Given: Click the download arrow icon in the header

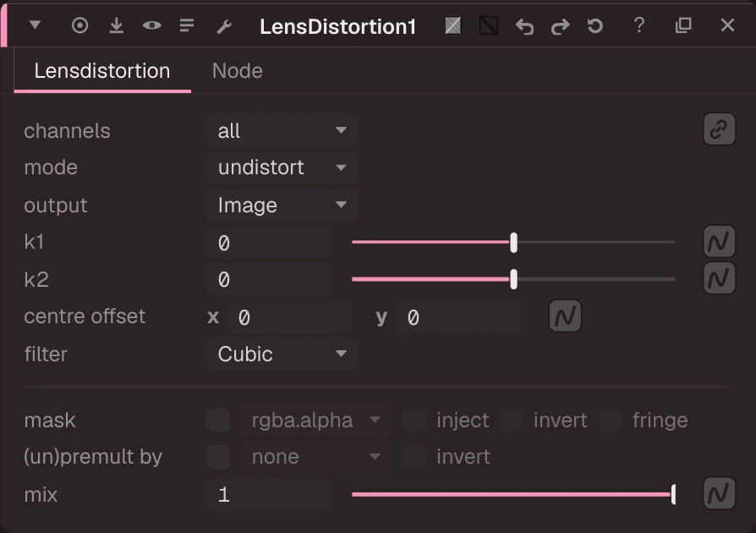Looking at the screenshot, I should pos(116,25).
